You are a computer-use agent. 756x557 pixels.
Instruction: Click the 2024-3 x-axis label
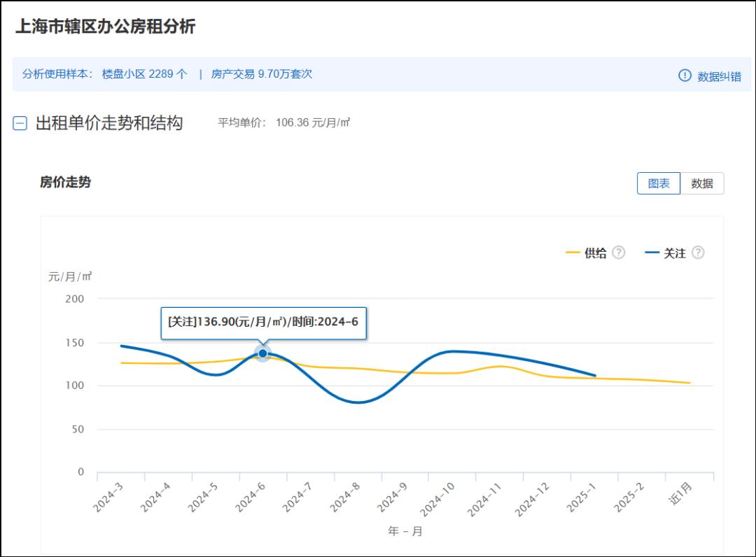[108, 498]
